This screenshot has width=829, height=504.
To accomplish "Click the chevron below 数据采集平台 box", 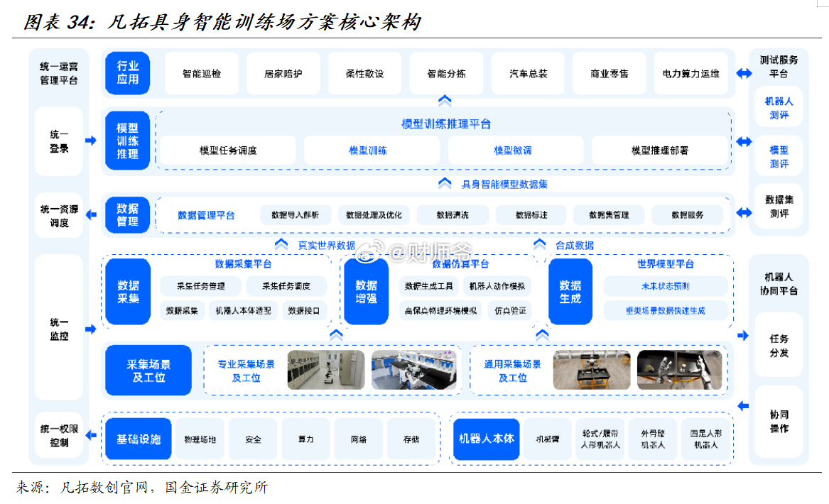I will 336,335.
